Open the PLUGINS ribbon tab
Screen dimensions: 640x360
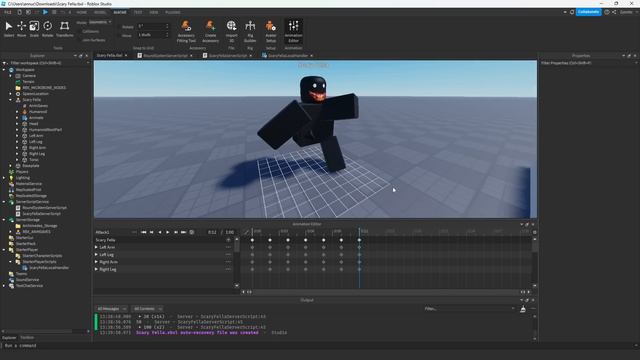tap(173, 12)
